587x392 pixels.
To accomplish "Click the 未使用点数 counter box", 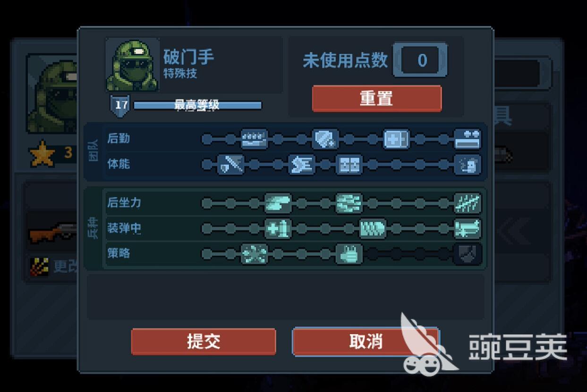I will coord(420,60).
